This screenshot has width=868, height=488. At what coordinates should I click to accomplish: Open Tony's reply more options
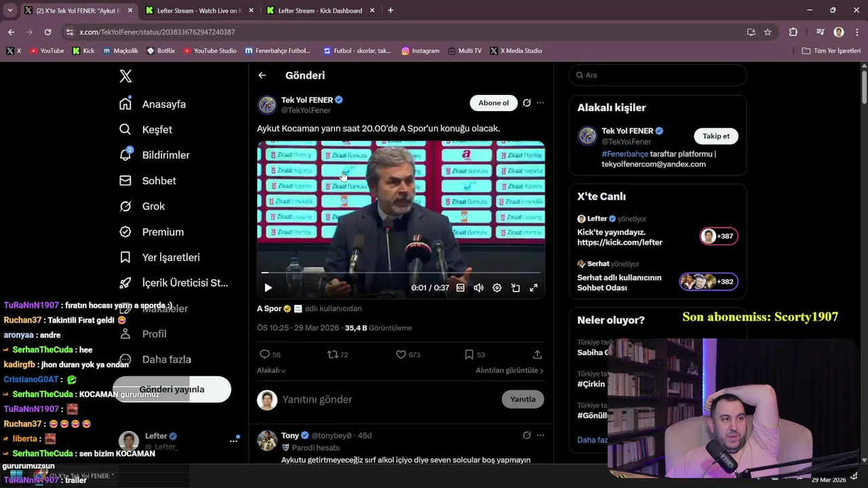tap(540, 435)
